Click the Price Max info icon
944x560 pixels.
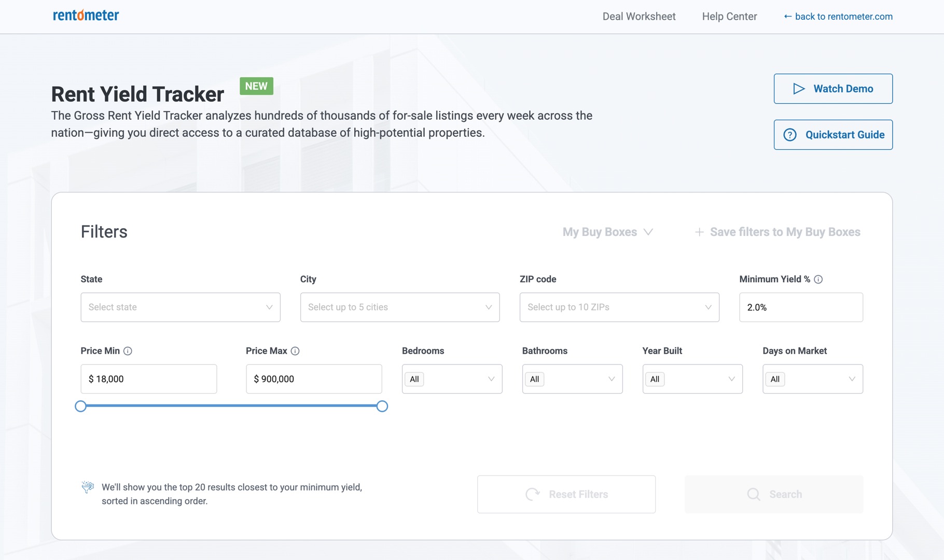pyautogui.click(x=295, y=351)
